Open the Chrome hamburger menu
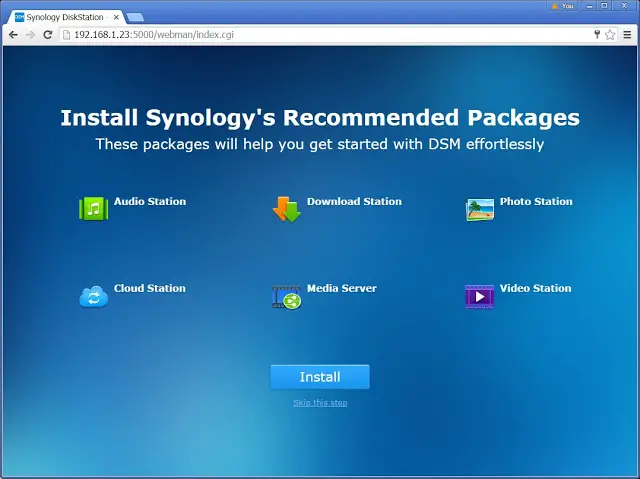The height and width of the screenshot is (479, 640). pos(627,35)
